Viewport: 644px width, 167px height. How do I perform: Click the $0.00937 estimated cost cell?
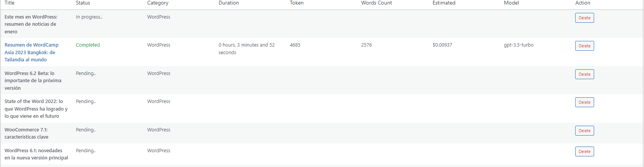point(442,45)
